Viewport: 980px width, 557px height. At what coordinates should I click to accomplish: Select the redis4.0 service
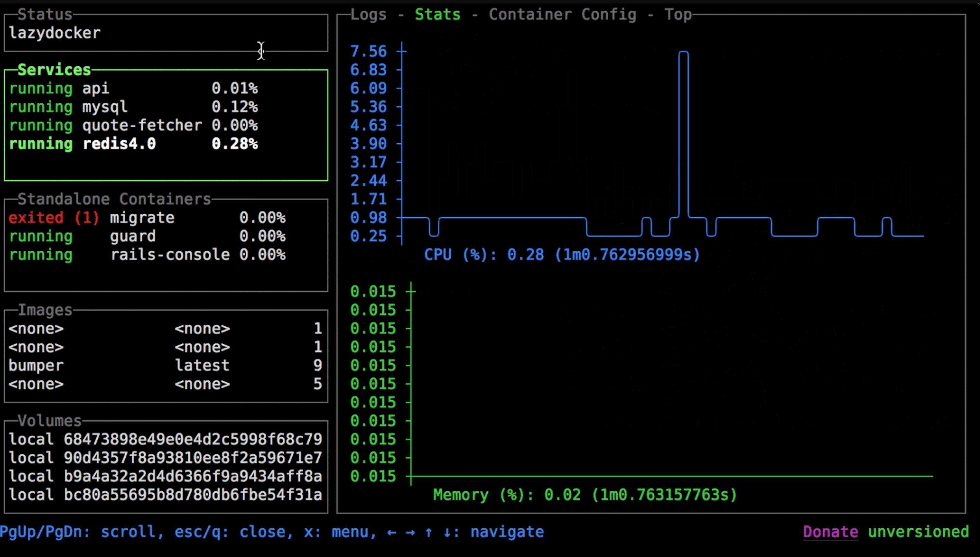119,144
